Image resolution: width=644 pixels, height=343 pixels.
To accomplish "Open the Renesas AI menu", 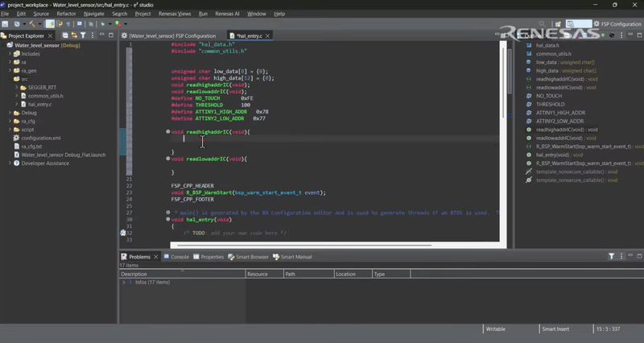I will point(227,14).
